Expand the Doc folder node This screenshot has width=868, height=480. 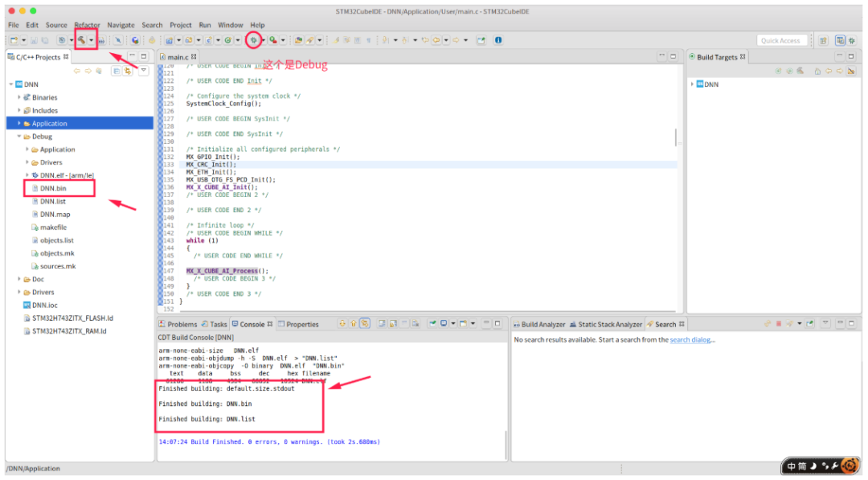[x=19, y=279]
